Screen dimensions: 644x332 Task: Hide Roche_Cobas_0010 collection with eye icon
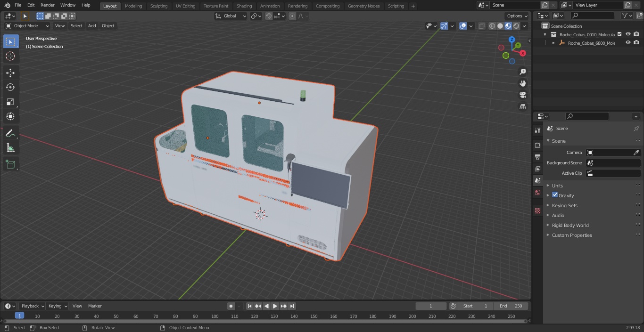point(627,34)
